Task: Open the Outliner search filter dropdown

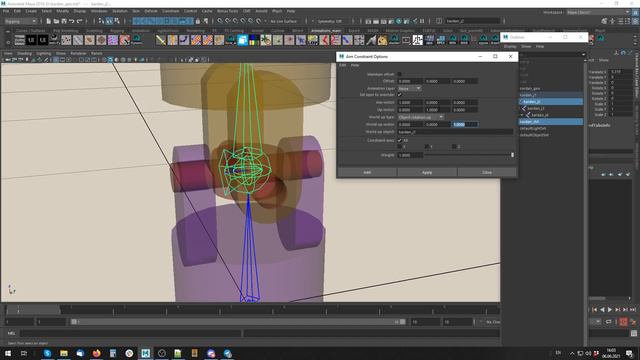Action: 583,54
